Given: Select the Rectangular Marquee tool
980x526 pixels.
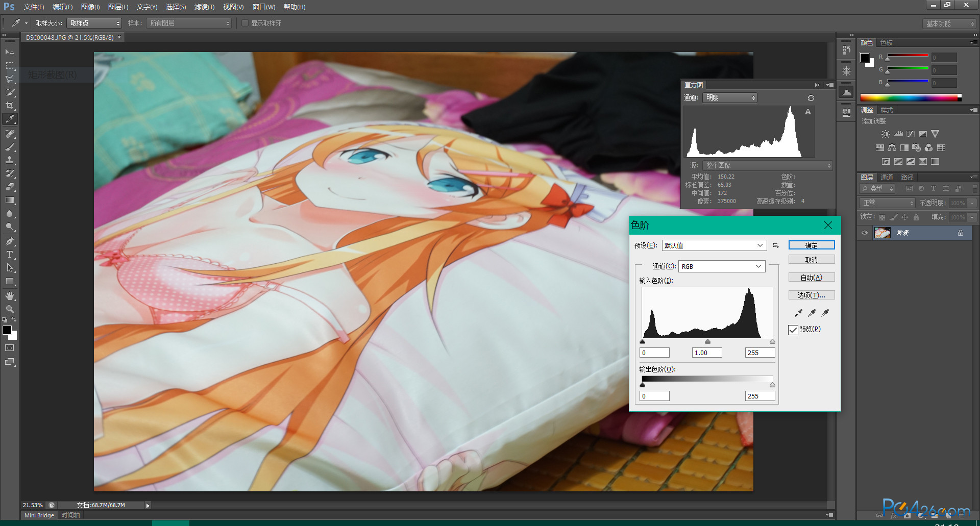Looking at the screenshot, I should pos(10,66).
